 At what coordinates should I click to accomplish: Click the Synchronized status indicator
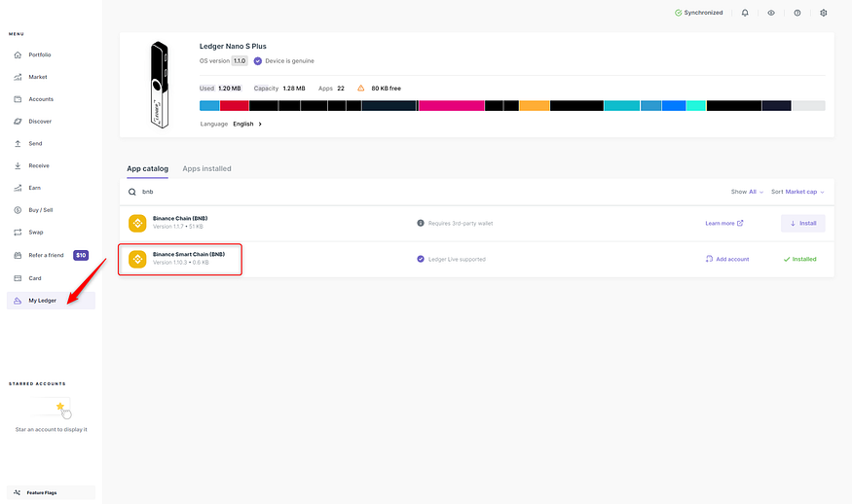click(x=699, y=13)
